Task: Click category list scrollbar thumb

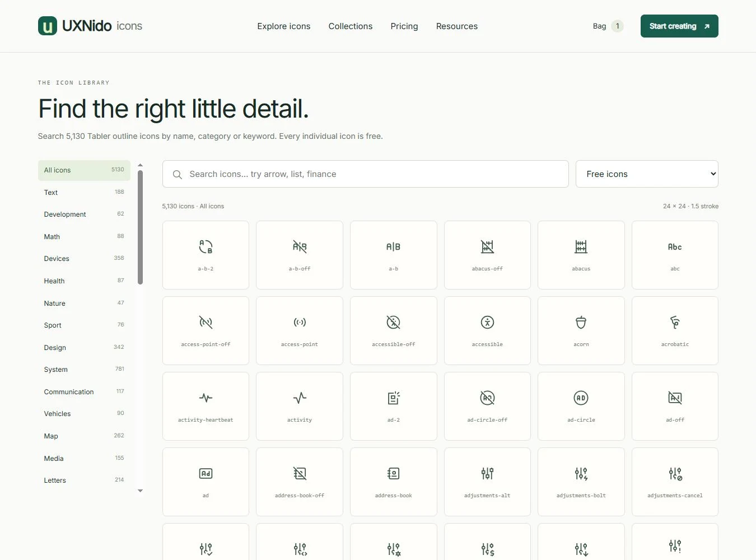Action: pyautogui.click(x=140, y=227)
